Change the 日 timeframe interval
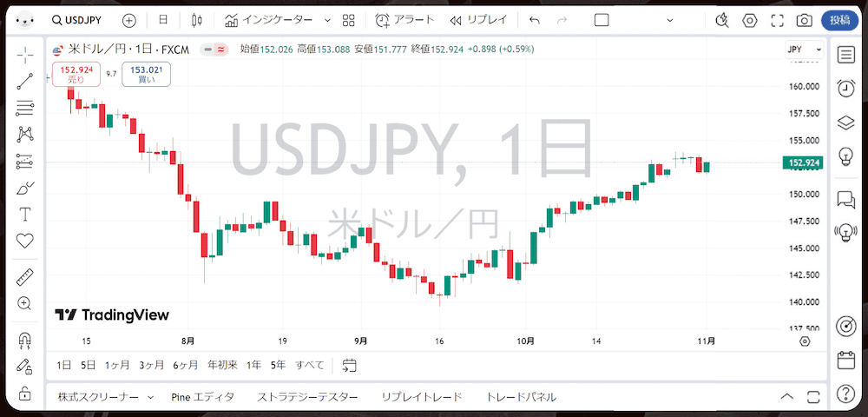The height and width of the screenshot is (417, 868). (x=163, y=21)
